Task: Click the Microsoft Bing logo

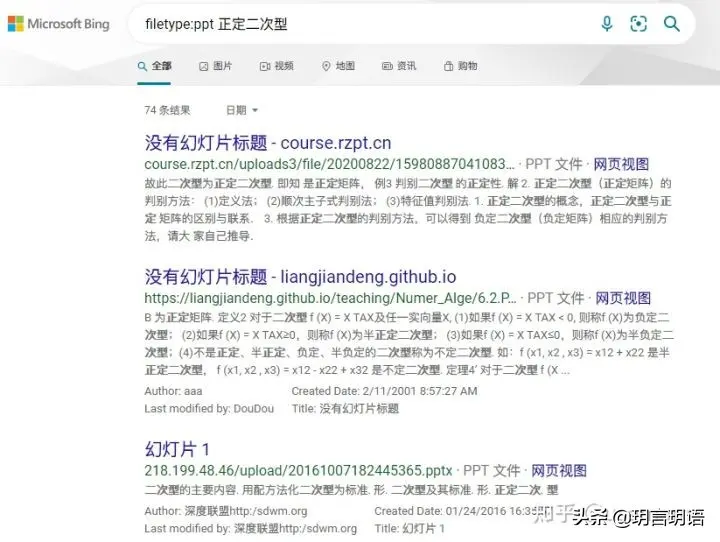Action: tap(59, 23)
